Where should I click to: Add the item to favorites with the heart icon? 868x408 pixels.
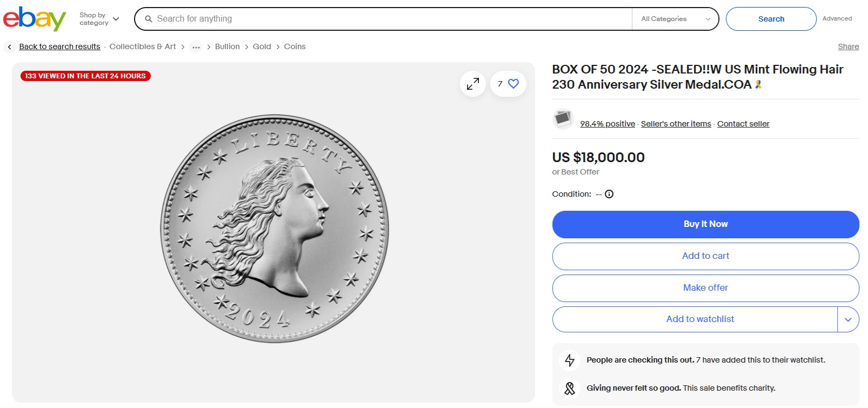coord(513,84)
